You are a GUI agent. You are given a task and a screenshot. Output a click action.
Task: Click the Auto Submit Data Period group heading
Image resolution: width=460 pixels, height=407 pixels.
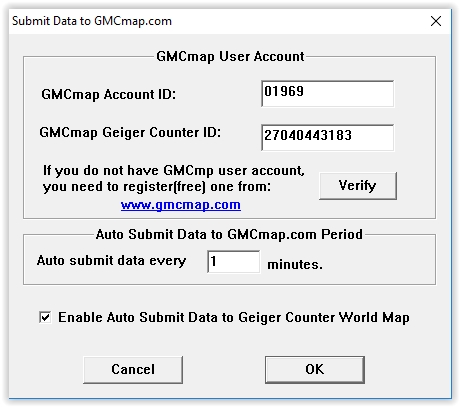tap(229, 234)
